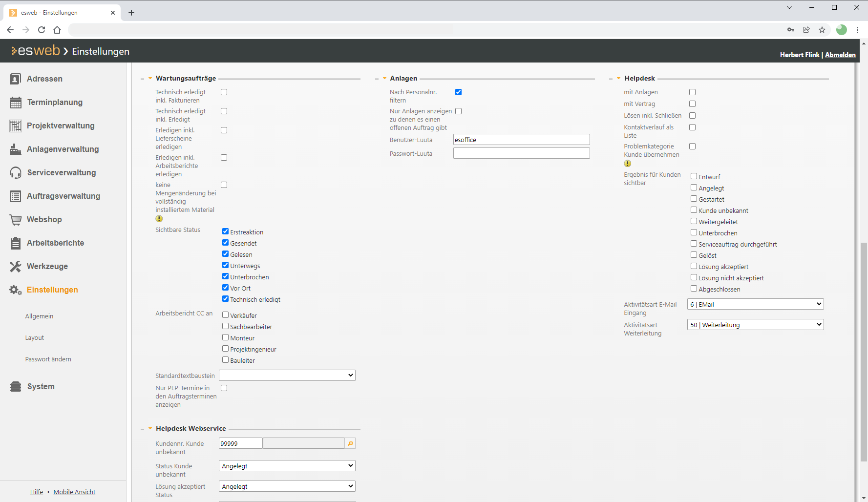Open Arbeitsberichte clipboard icon
Screen dimensions: 868x502
click(16, 243)
